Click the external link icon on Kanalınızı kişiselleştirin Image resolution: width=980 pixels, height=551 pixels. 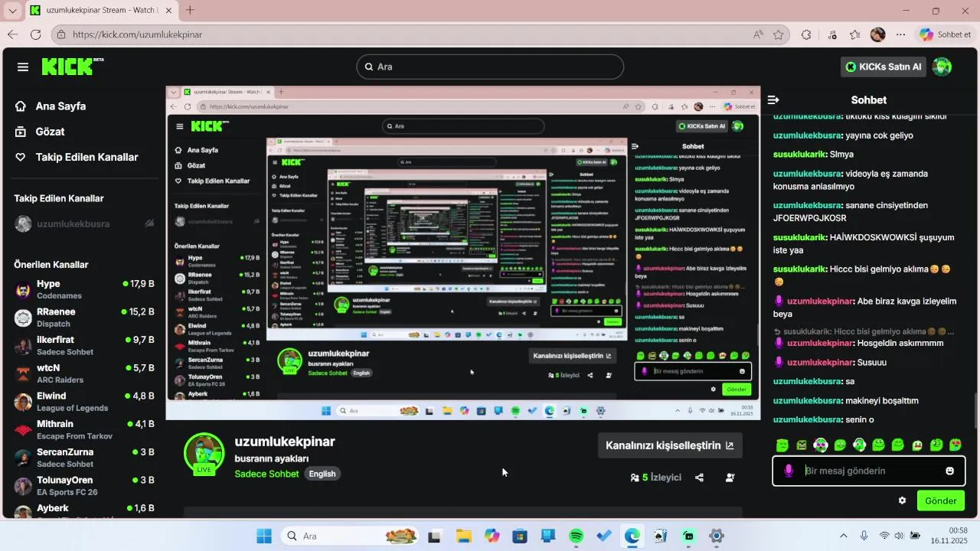(x=729, y=445)
